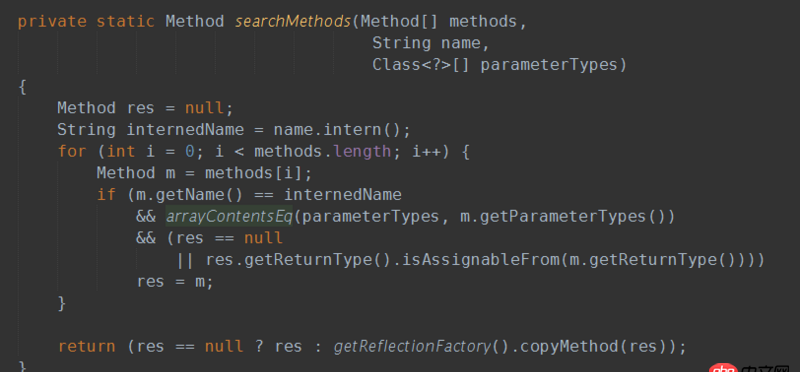
Task: Click the 'length' field in methods.length
Action: [x=363, y=152]
